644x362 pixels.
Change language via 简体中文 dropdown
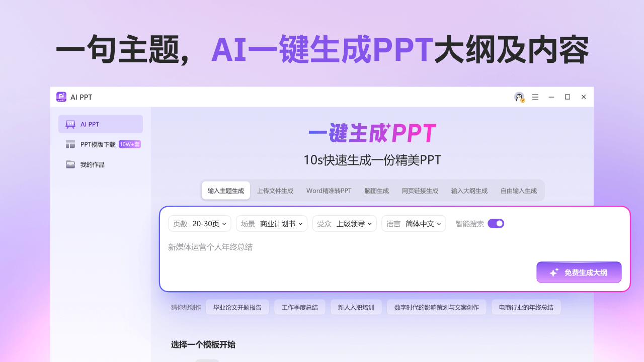click(414, 223)
